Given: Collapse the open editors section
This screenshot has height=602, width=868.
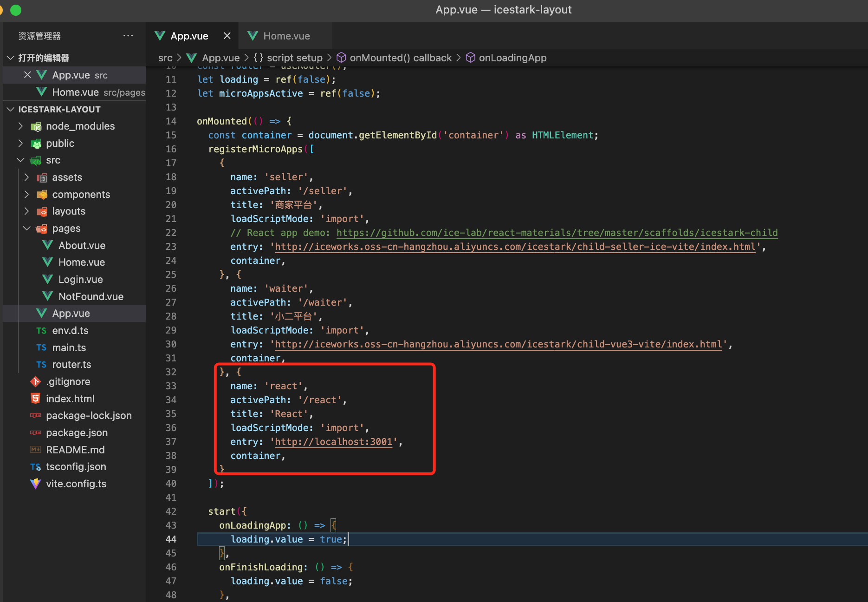Looking at the screenshot, I should click(11, 58).
